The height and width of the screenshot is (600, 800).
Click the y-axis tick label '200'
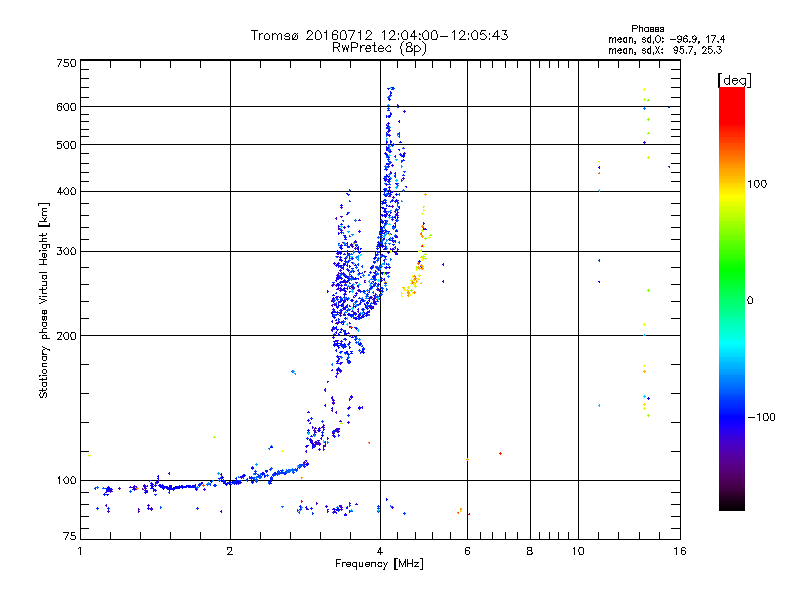[66, 336]
